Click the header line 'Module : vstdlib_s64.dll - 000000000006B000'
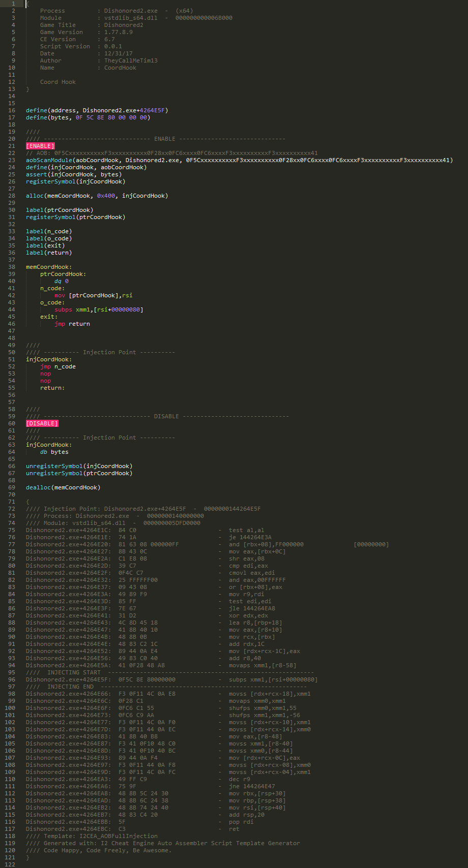Viewport: 468px width, 868px height. 136,18
